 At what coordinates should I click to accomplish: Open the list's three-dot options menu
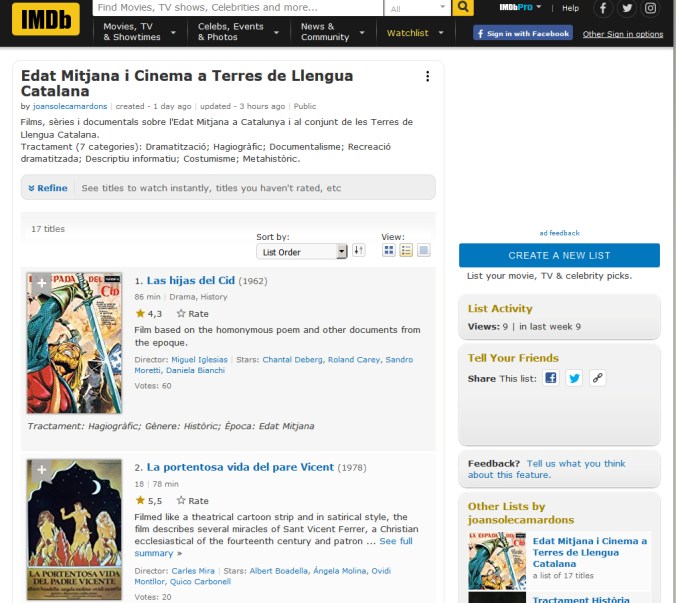click(x=427, y=76)
